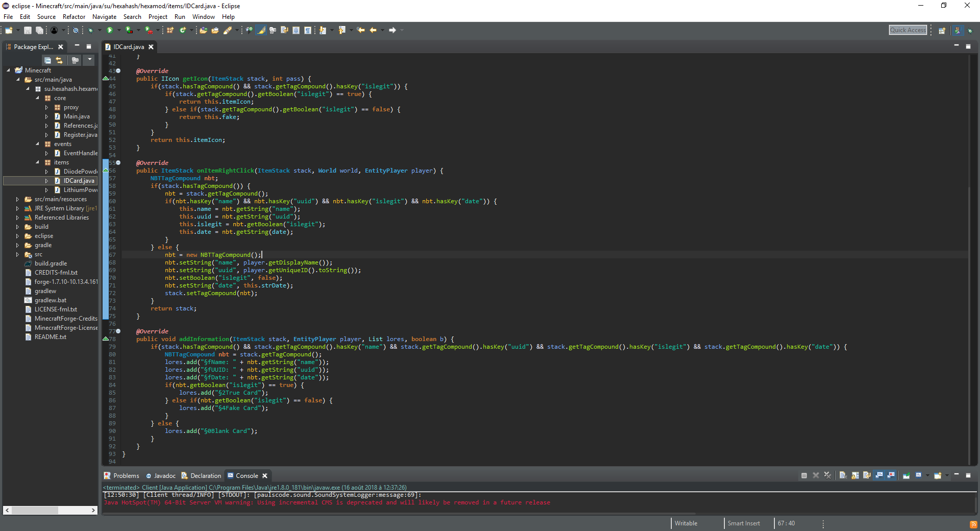
Task: Click Collapse All in Package Explorer
Action: pyautogui.click(x=47, y=60)
